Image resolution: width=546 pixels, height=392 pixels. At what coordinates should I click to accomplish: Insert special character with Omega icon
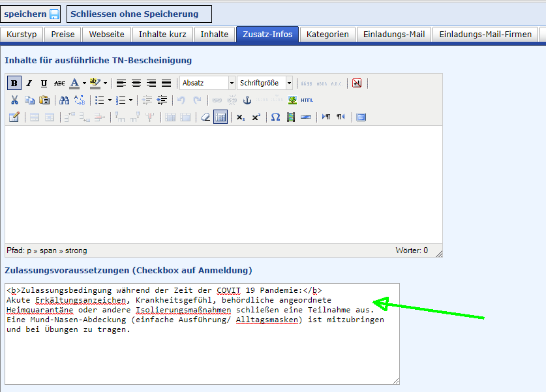pyautogui.click(x=275, y=117)
